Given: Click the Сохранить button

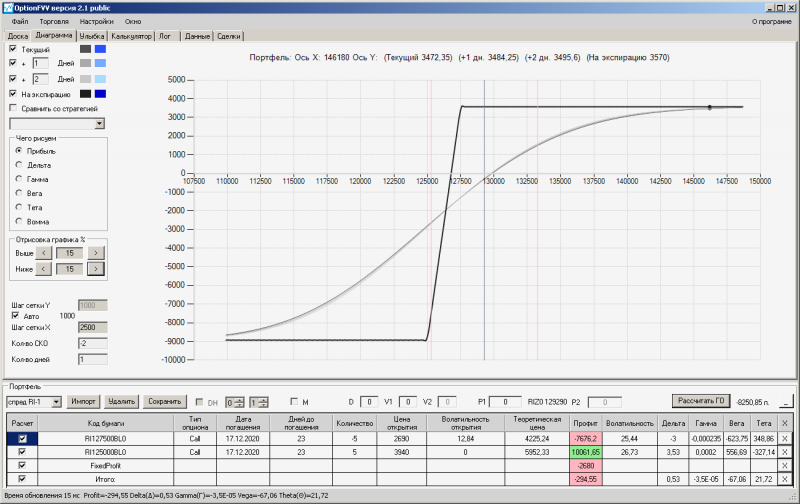Looking at the screenshot, I should [x=165, y=401].
